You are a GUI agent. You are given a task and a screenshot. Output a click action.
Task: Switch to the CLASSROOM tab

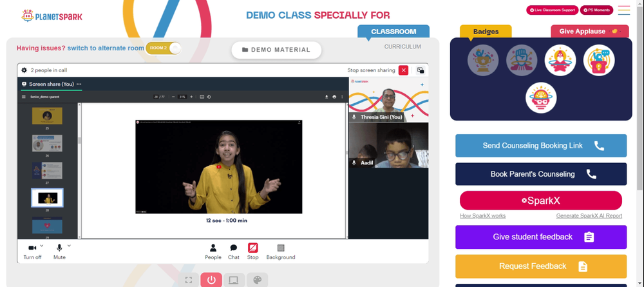(x=393, y=32)
